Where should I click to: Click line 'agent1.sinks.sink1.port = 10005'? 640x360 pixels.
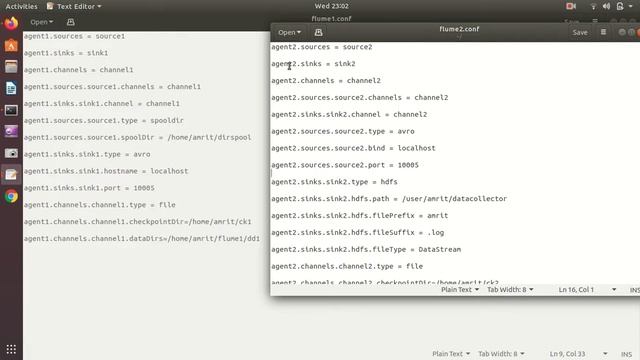tap(89, 188)
